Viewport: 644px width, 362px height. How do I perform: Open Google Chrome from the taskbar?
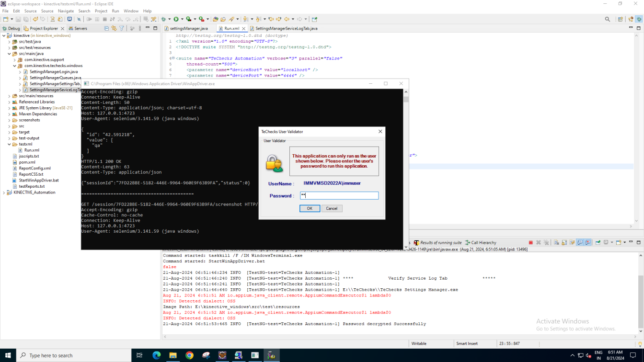[189, 355]
